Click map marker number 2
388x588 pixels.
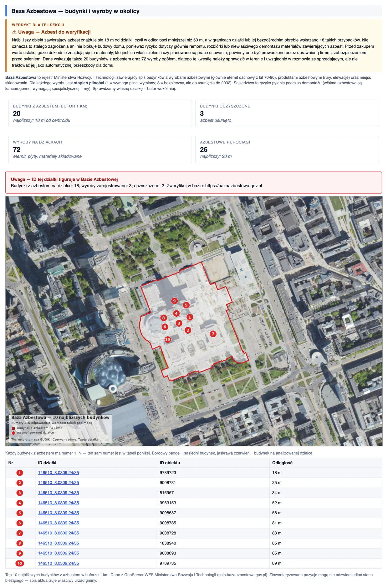188,330
